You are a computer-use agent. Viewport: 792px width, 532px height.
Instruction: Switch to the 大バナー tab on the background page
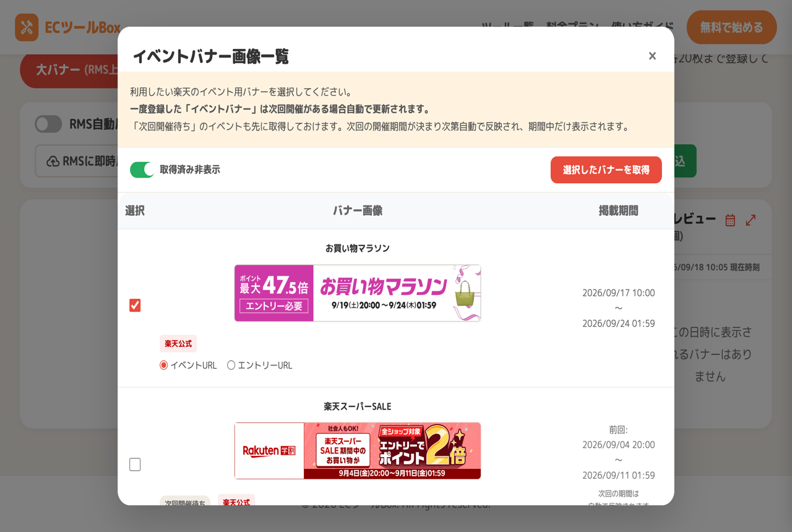(69, 70)
